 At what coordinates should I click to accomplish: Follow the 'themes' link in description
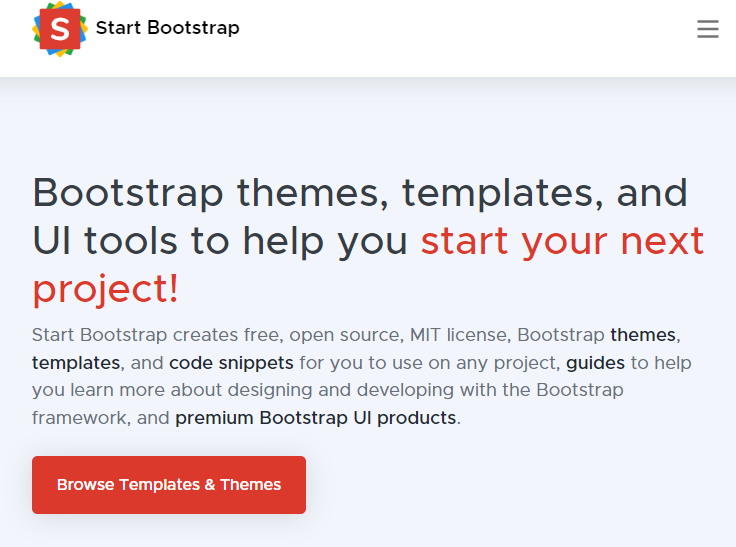click(643, 335)
